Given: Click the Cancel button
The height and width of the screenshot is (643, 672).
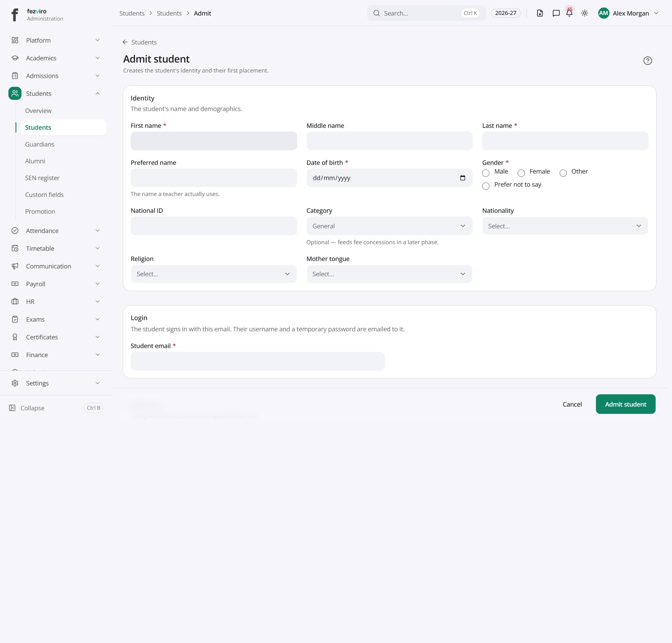Looking at the screenshot, I should pos(572,404).
